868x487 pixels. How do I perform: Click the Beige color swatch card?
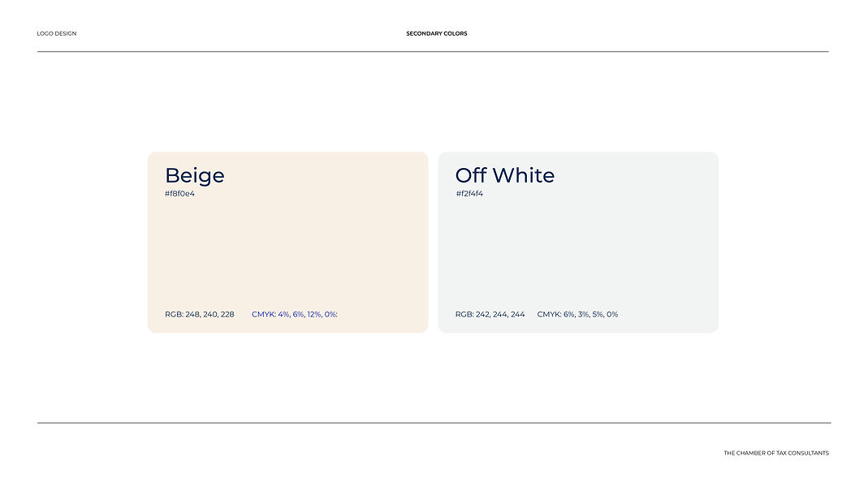point(288,243)
